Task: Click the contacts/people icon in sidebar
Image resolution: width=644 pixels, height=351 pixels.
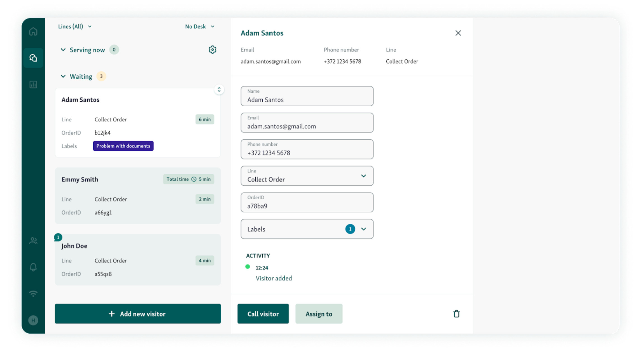Action: [33, 241]
